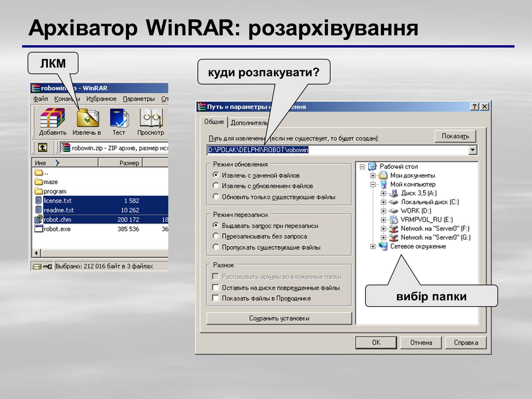The image size is (532, 399).
Task: Click the drive icon in WinRAR status bar
Action: coord(37,266)
